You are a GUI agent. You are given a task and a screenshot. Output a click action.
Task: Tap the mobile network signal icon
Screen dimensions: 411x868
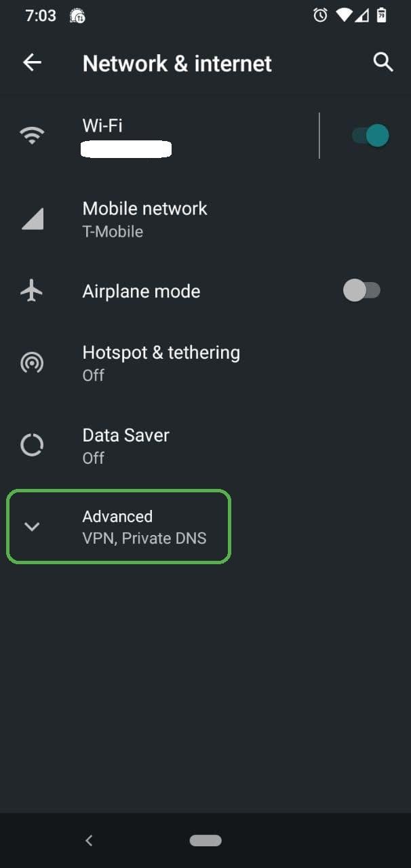[x=32, y=219]
